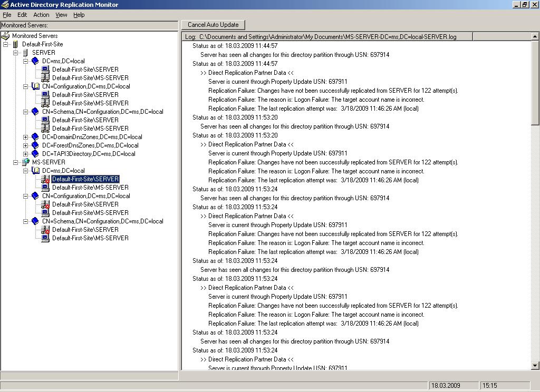Viewport: 540px width, 392px height.
Task: Open the Action menu
Action: (41, 15)
